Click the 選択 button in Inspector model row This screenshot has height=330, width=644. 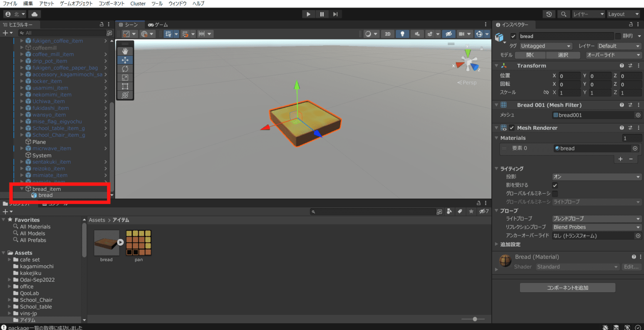click(563, 55)
